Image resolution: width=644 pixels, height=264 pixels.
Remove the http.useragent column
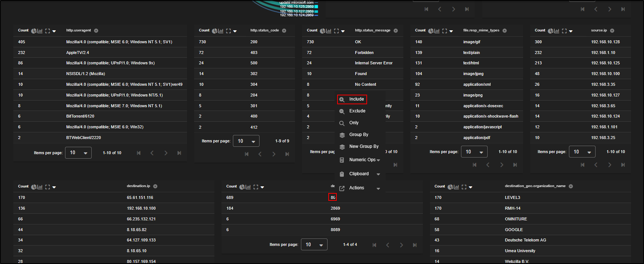[x=96, y=31]
